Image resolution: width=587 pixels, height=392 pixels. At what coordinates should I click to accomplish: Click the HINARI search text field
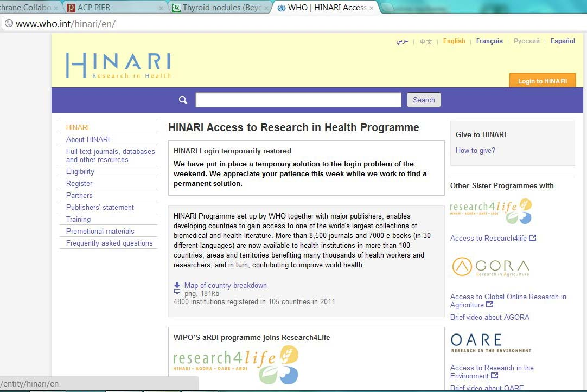pos(298,100)
